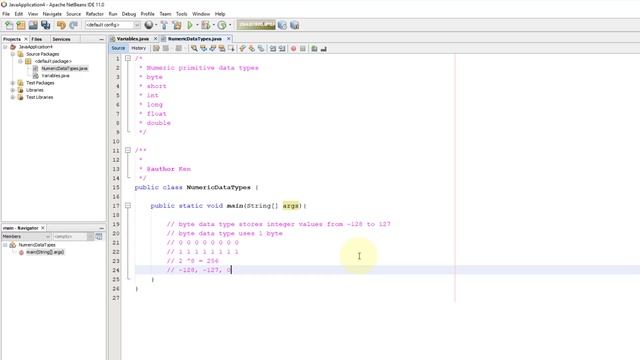Viewport: 640px width, 360px height.
Task: Minimize the Projects panel
Action: click(x=102, y=39)
